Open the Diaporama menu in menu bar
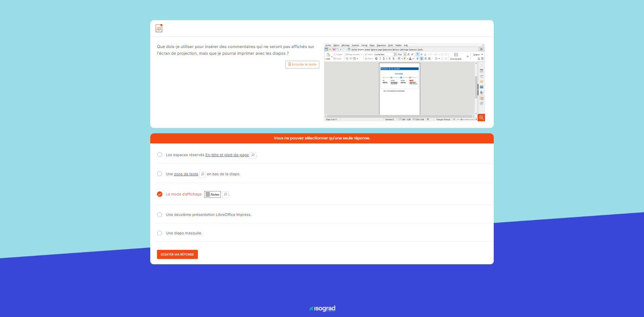The width and height of the screenshot is (644, 317). point(381,45)
